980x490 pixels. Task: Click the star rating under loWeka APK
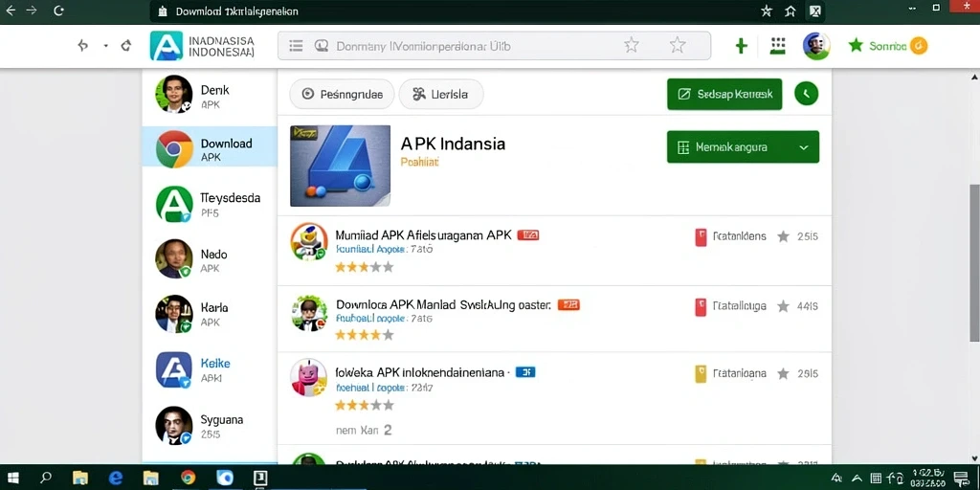(365, 405)
